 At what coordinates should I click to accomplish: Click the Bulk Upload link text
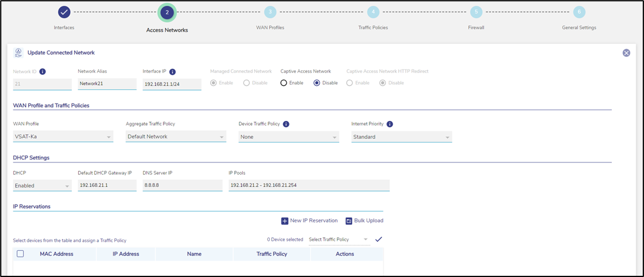click(x=369, y=221)
